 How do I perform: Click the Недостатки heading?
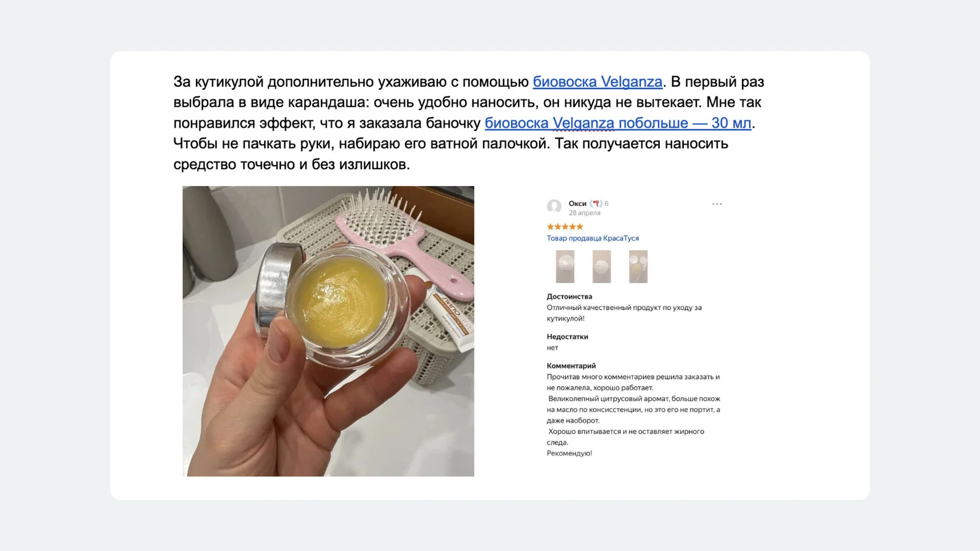(x=568, y=336)
